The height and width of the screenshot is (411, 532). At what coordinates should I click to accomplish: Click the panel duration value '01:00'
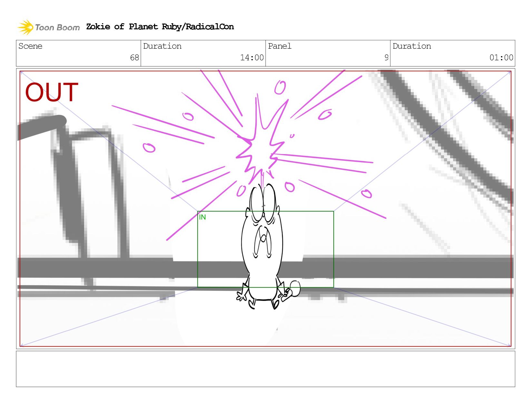click(501, 58)
